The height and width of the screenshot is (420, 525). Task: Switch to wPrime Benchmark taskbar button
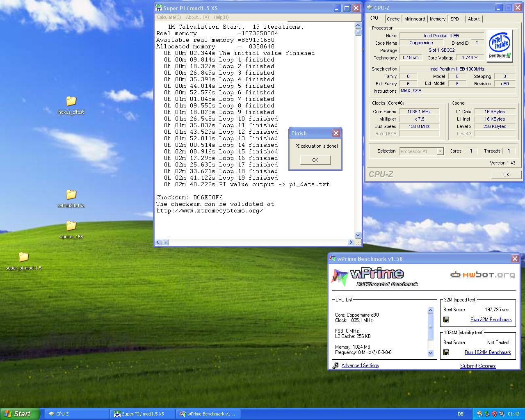(209, 414)
